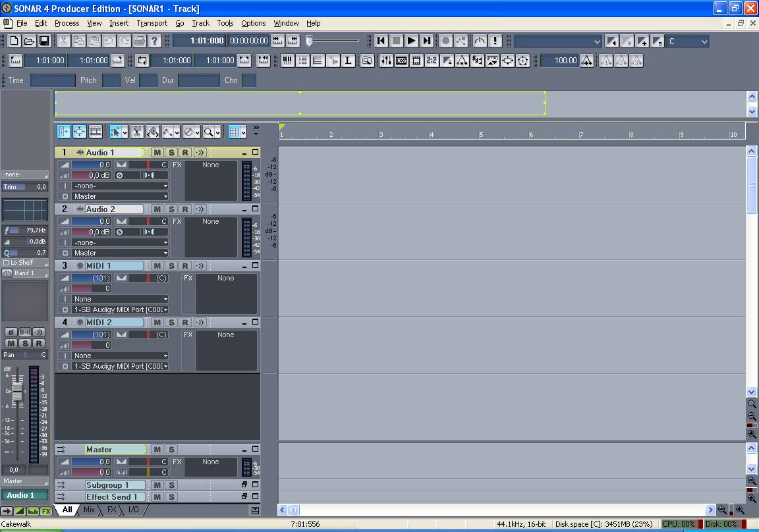
Task: Click Audio 1 label in inspector bottom
Action: click(24, 495)
